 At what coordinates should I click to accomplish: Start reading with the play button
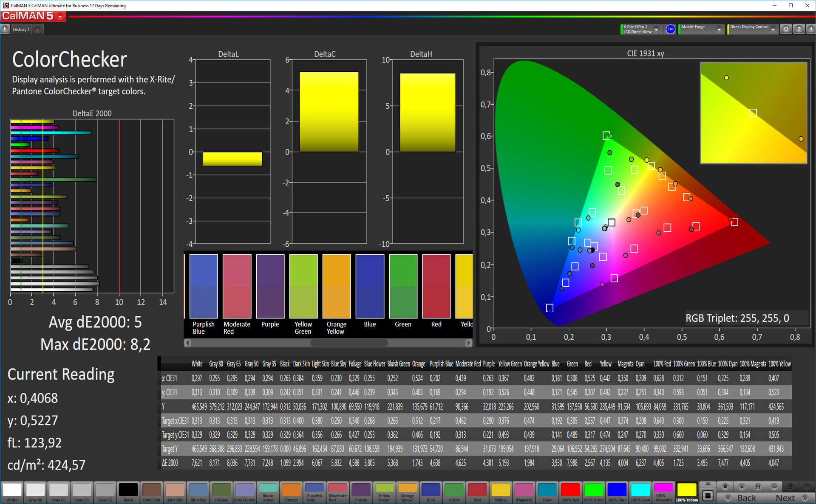(742, 487)
